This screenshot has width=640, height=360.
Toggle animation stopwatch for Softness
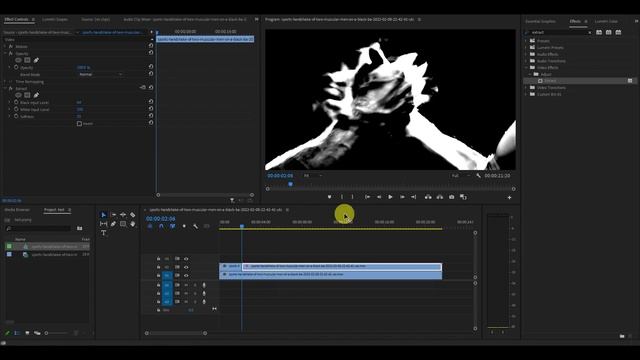[x=16, y=116]
